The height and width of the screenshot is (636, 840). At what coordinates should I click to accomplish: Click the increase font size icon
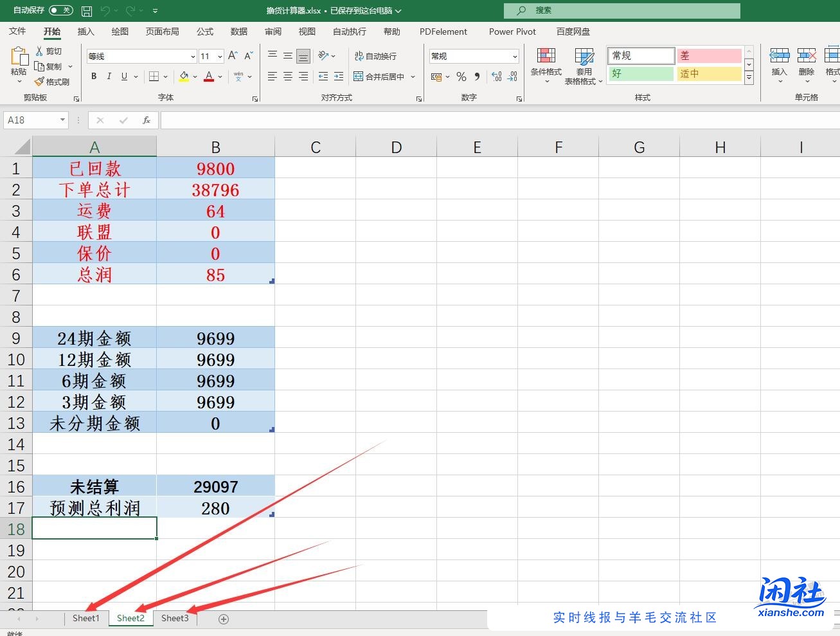[233, 56]
